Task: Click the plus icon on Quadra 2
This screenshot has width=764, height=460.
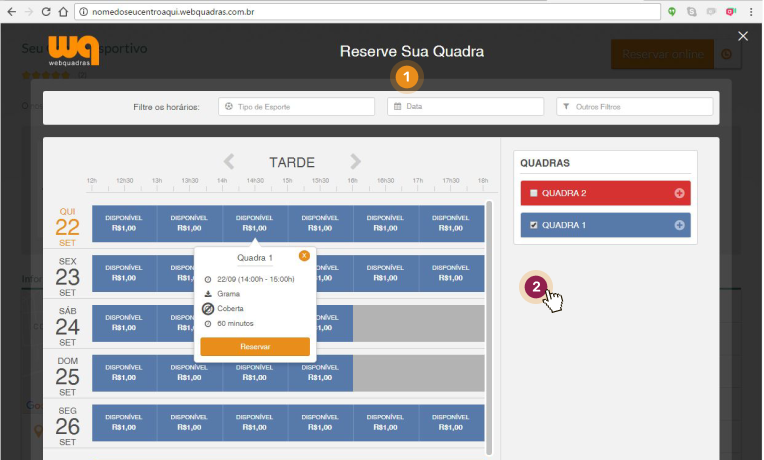Action: pos(680,193)
